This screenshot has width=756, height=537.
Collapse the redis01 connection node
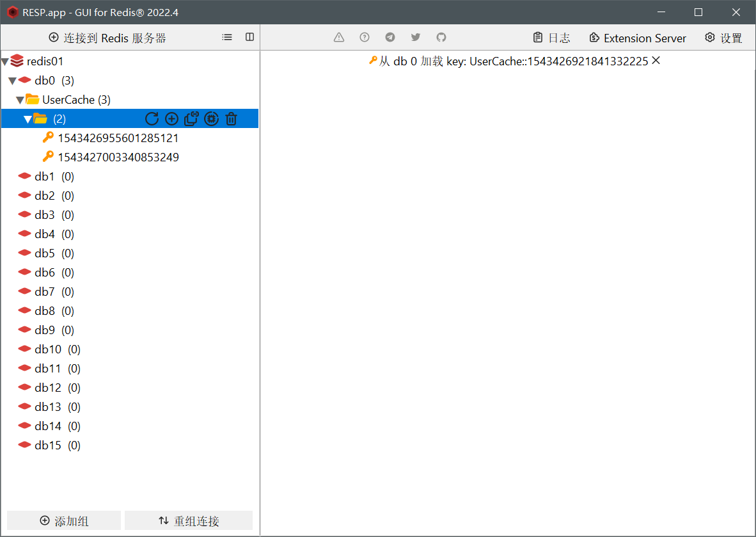[x=5, y=61]
